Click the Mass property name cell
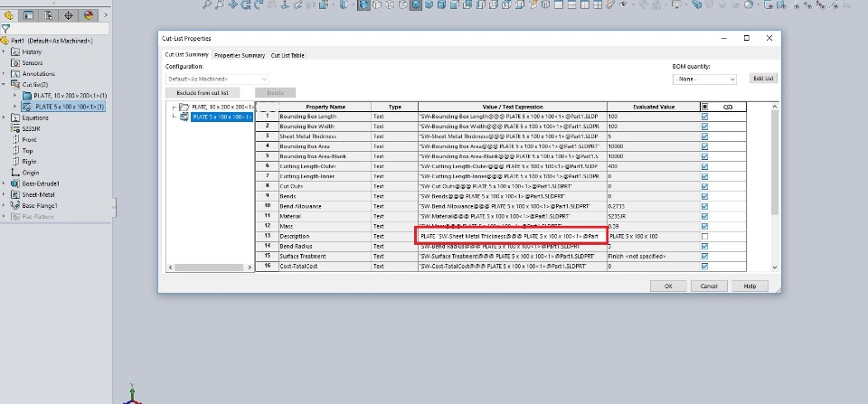Image resolution: width=868 pixels, height=404 pixels. [325, 226]
